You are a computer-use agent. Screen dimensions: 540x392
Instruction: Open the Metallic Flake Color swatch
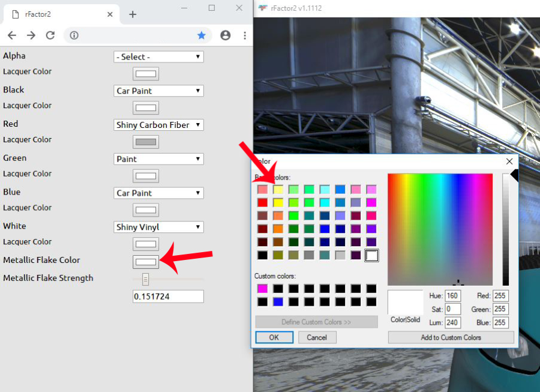[x=146, y=262]
